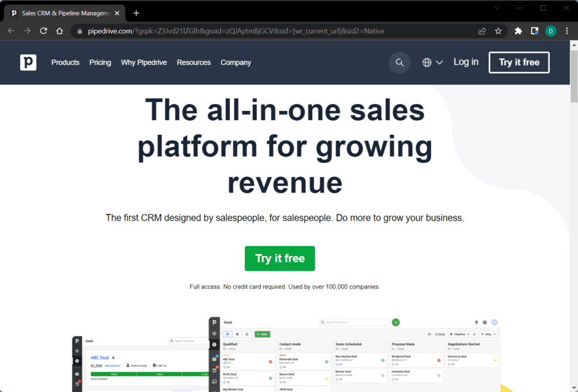Open the Chrome three-dot menu
The height and width of the screenshot is (392, 578).
click(x=567, y=31)
